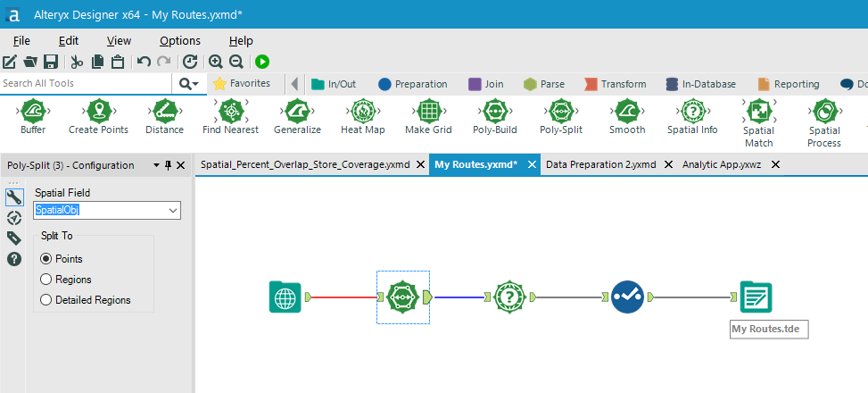Select the Spatial Info tool in palette
The height and width of the screenshot is (393, 868).
(x=692, y=118)
